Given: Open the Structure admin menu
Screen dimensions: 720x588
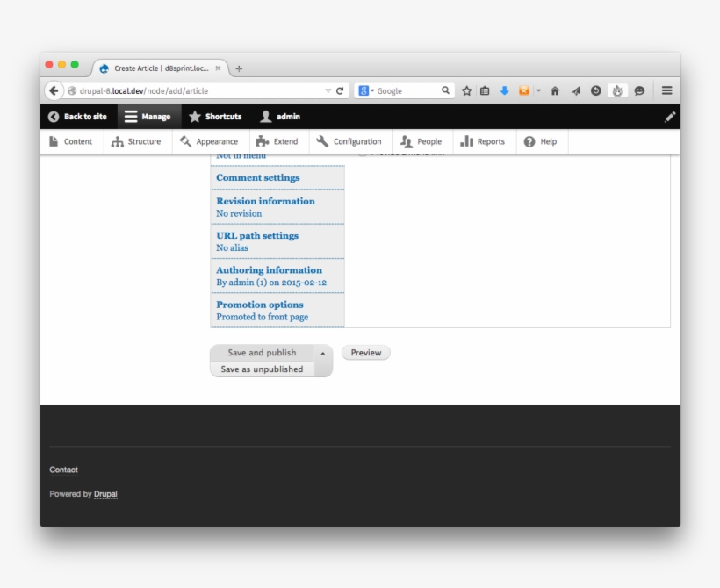Looking at the screenshot, I should (x=137, y=141).
